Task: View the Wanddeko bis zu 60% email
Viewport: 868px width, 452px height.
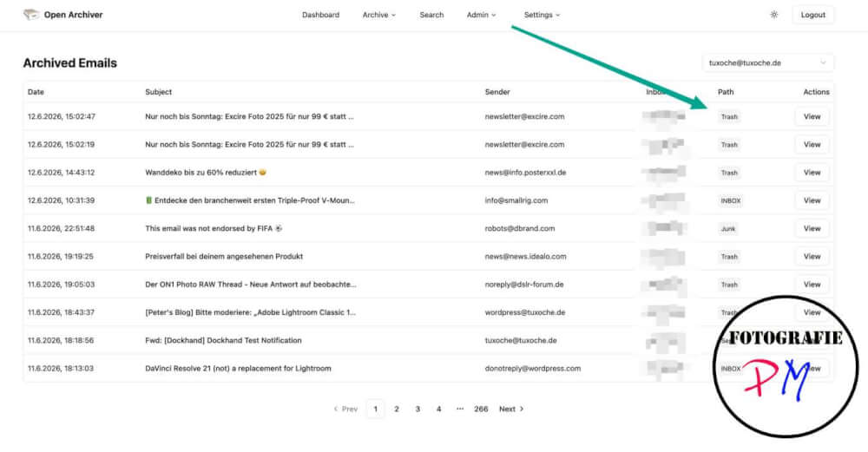Action: (812, 173)
